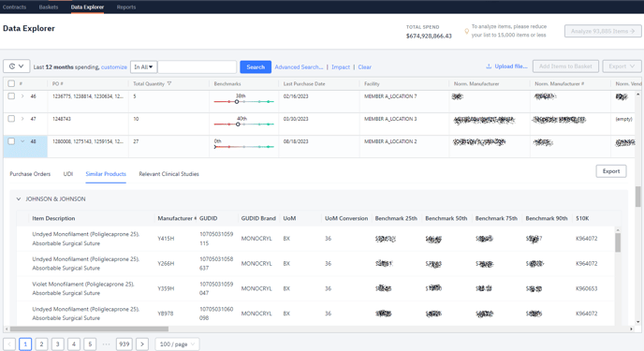Image resolution: width=644 pixels, height=351 pixels.
Task: Open the top-right Export dropdown
Action: 622,66
